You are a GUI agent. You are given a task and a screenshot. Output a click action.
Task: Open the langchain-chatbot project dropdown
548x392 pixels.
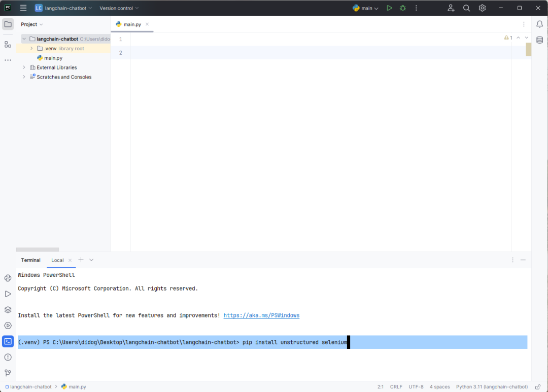pyautogui.click(x=63, y=8)
